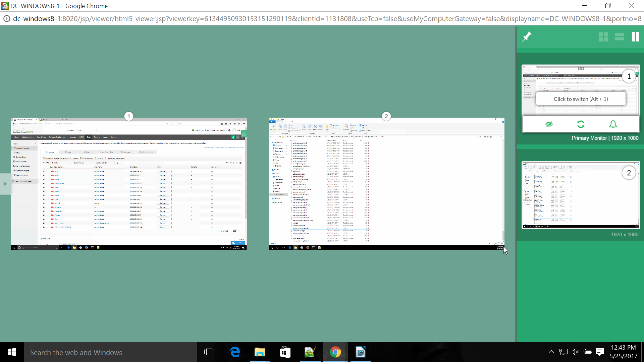View site information icon in address bar
This screenshot has height=362, width=644.
[x=6, y=19]
